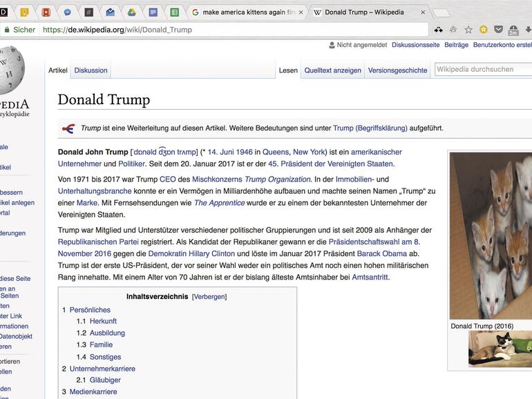Switch to the red star pinned tab
The width and height of the screenshot is (532, 399).
point(46,12)
